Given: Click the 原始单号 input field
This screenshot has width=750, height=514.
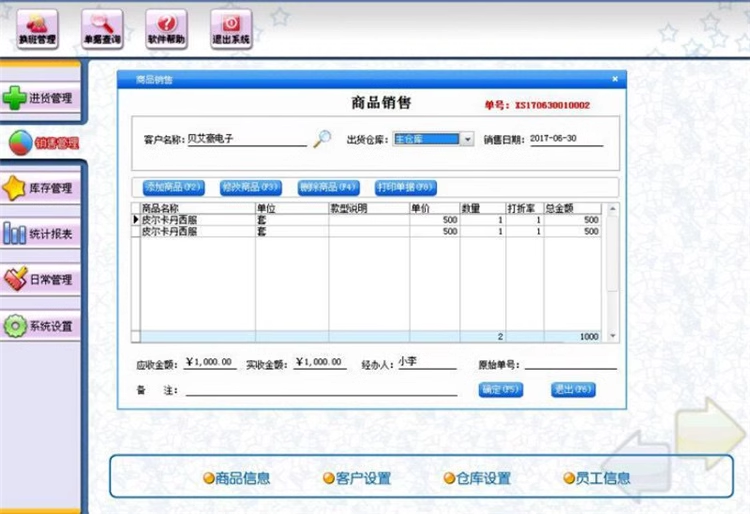Looking at the screenshot, I should pos(571,363).
